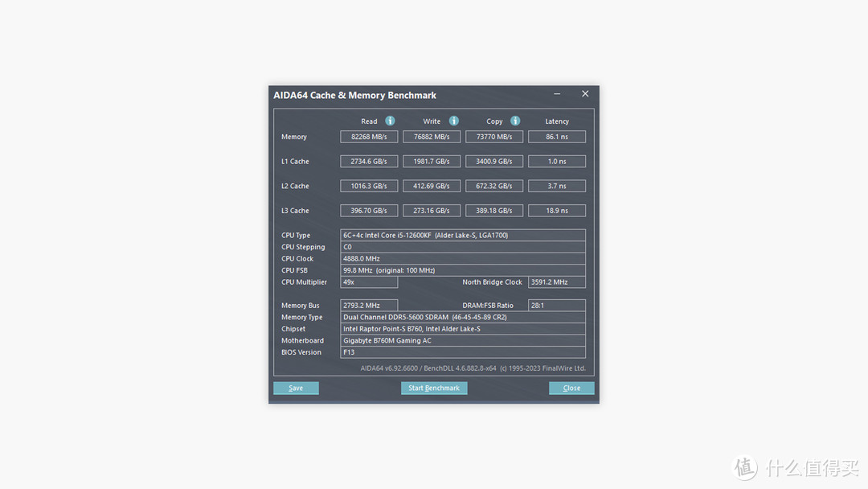
Task: Click CPU Multiplier value 49x
Action: [369, 281]
